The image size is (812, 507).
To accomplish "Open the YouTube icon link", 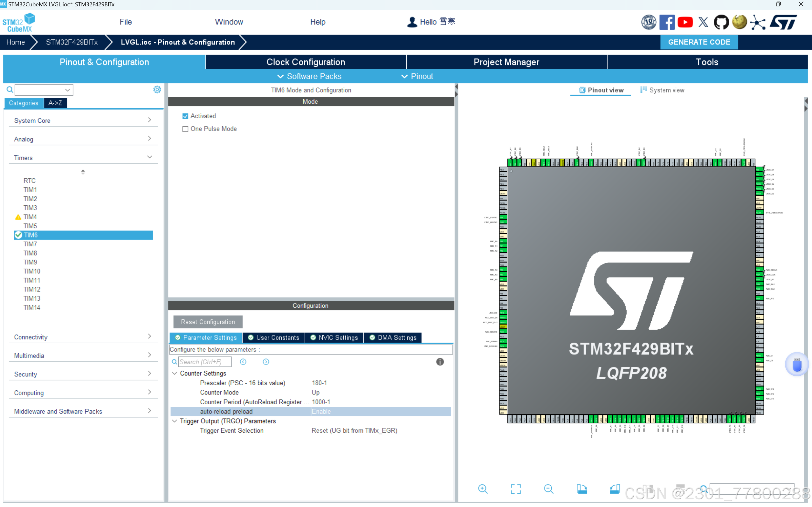I will [685, 22].
